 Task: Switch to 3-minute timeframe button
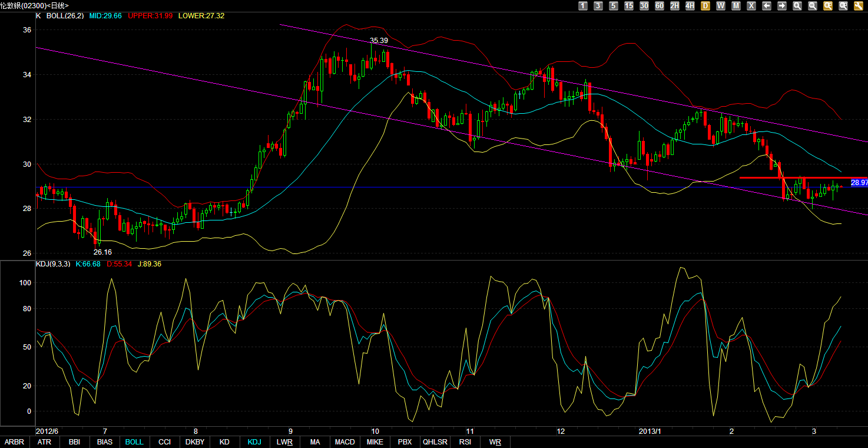tap(598, 6)
